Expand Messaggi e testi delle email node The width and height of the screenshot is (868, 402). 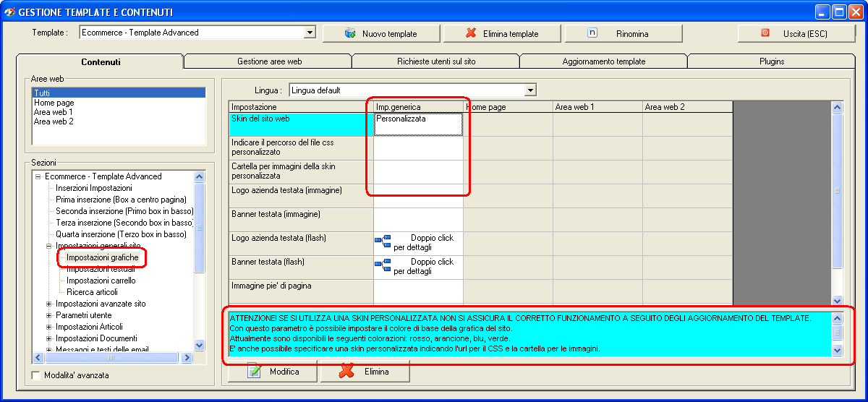(49, 350)
